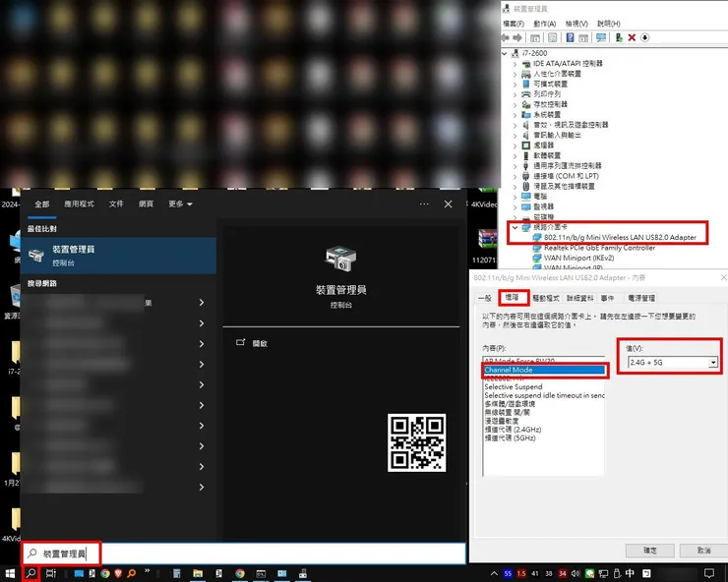Image resolution: width=728 pixels, height=582 pixels.
Task: Open the Command Prompt taskbar icon
Action: pyautogui.click(x=261, y=574)
